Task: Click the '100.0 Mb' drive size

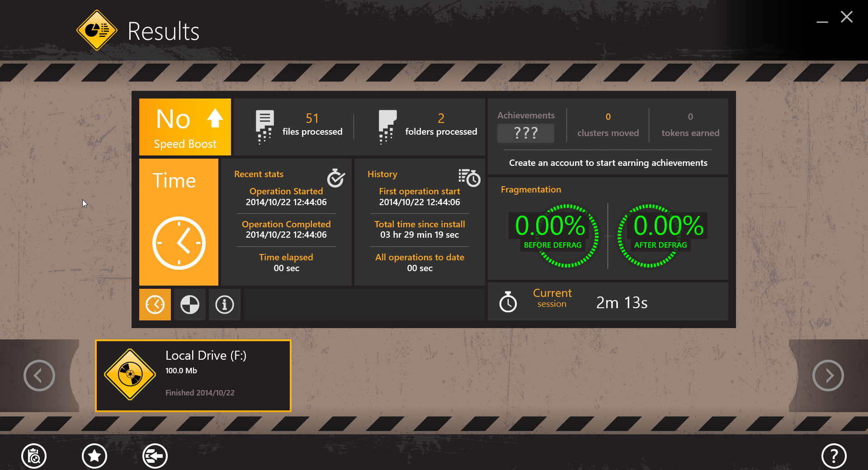Action: click(x=181, y=371)
